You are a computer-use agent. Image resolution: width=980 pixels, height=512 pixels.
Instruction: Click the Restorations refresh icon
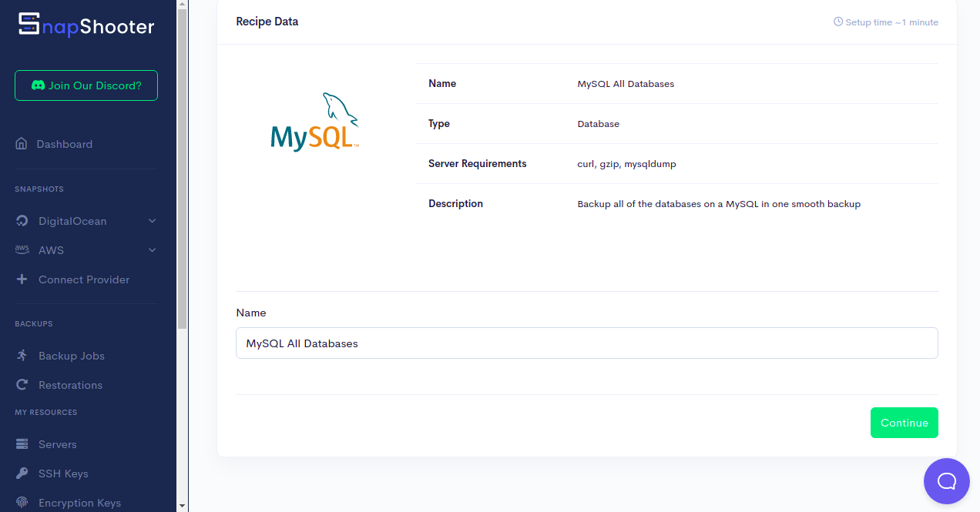(x=22, y=385)
